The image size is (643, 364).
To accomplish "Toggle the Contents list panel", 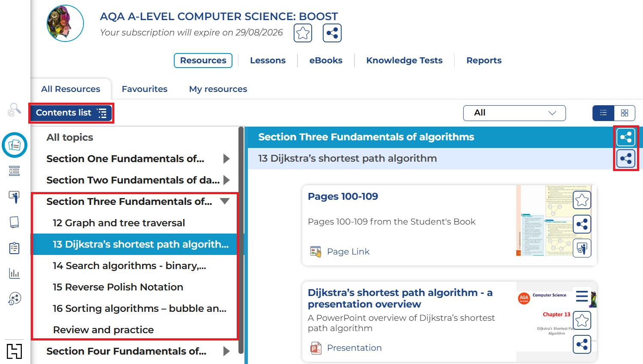I will 71,113.
